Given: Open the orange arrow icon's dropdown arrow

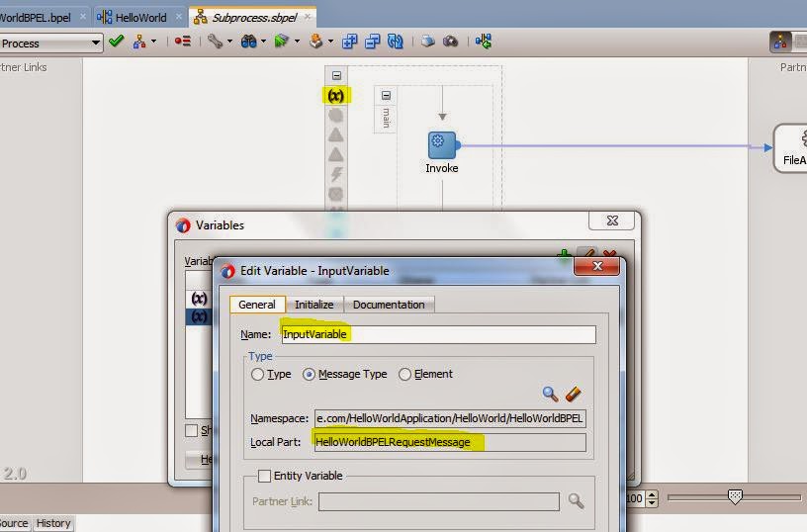Looking at the screenshot, I should coord(330,42).
